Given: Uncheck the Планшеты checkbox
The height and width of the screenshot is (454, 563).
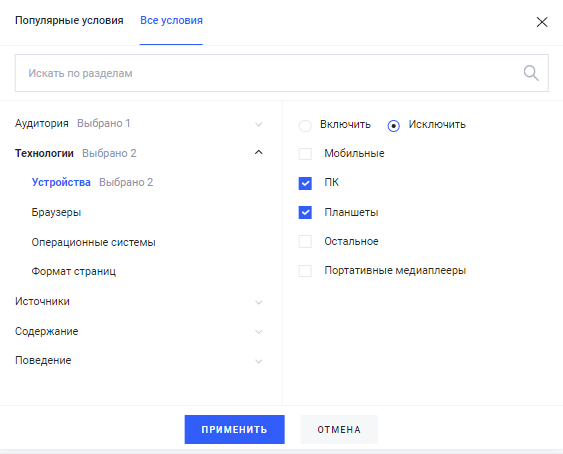Looking at the screenshot, I should [305, 212].
